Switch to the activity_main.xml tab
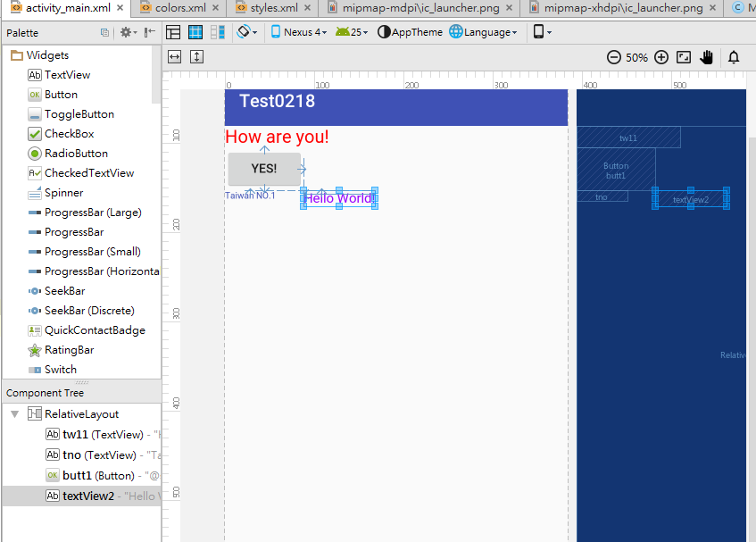756x542 pixels. (x=68, y=8)
